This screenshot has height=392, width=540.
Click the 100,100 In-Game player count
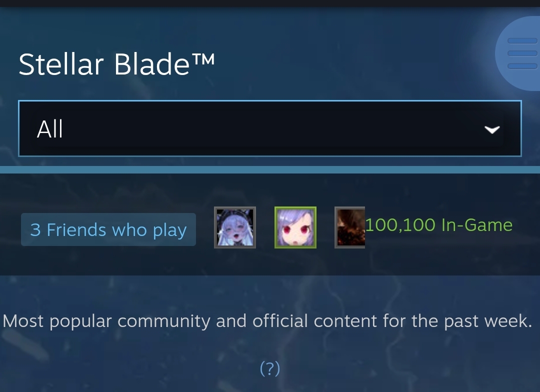coord(439,225)
